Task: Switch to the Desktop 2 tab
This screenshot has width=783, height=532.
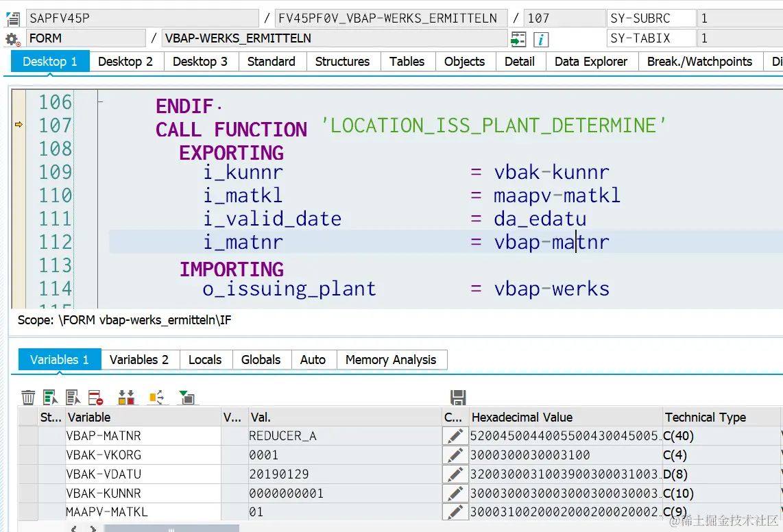Action: (x=125, y=62)
